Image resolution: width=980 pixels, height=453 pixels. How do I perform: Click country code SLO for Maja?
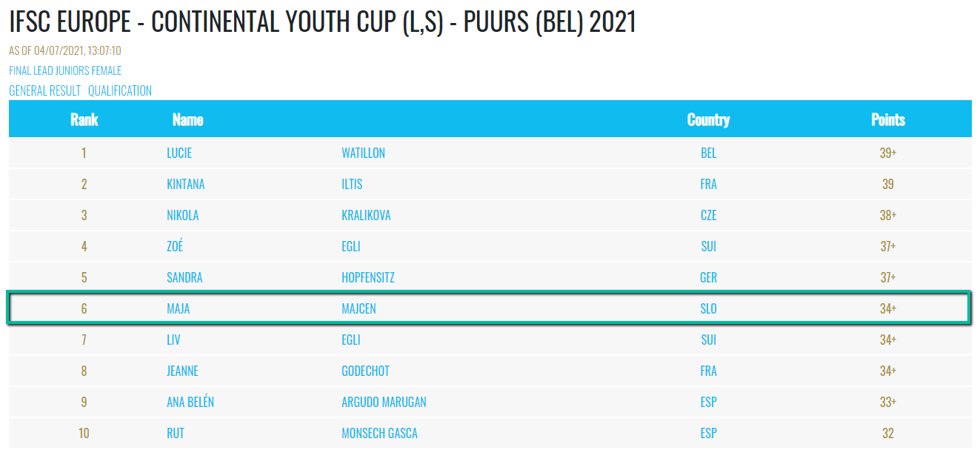click(x=708, y=308)
